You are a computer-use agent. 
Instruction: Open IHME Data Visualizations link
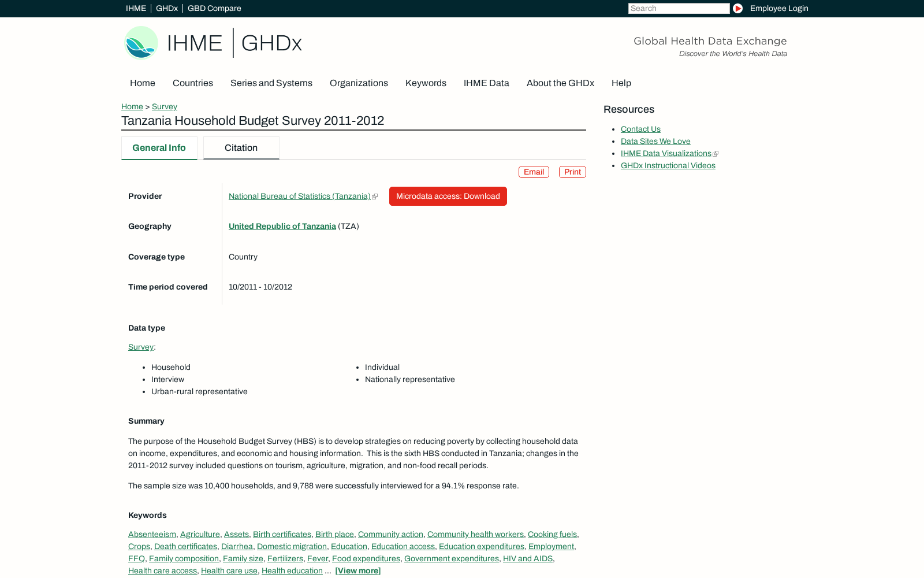[666, 154]
